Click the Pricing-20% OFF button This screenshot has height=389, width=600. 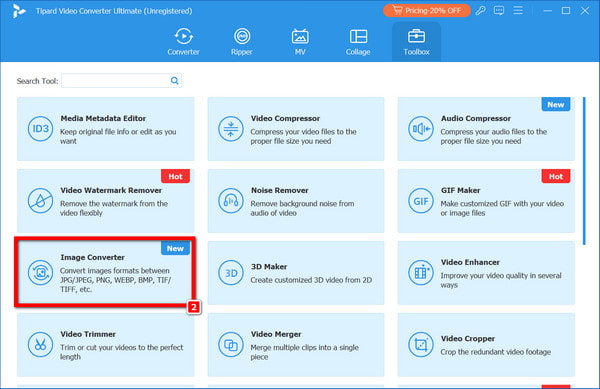pyautogui.click(x=427, y=11)
